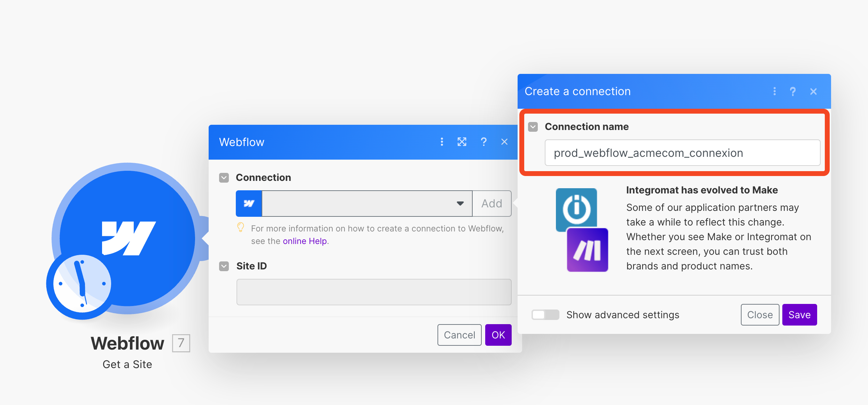Click 'Integromat has evolved to Make' heading

[x=702, y=190]
